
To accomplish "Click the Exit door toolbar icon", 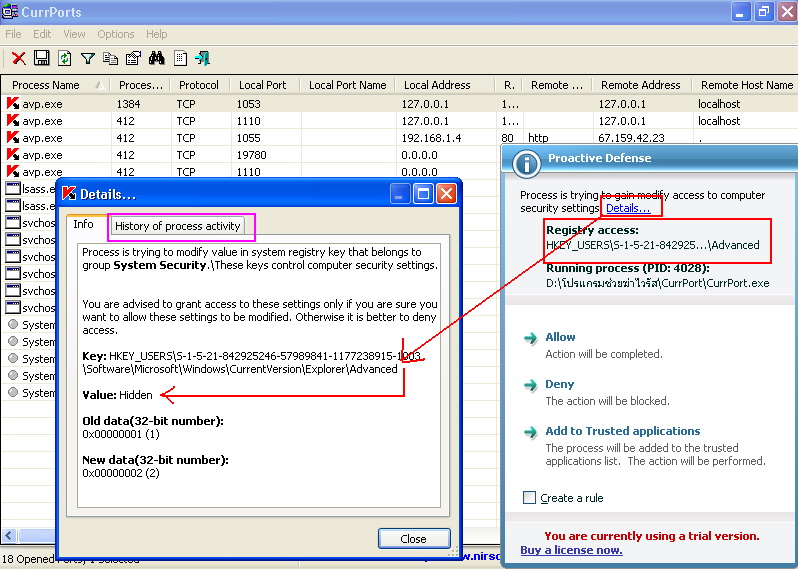I will tap(203, 58).
